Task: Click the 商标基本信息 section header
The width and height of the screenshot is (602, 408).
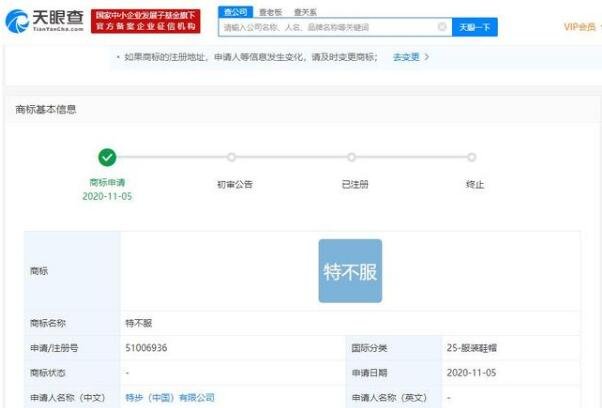Action: pos(46,109)
